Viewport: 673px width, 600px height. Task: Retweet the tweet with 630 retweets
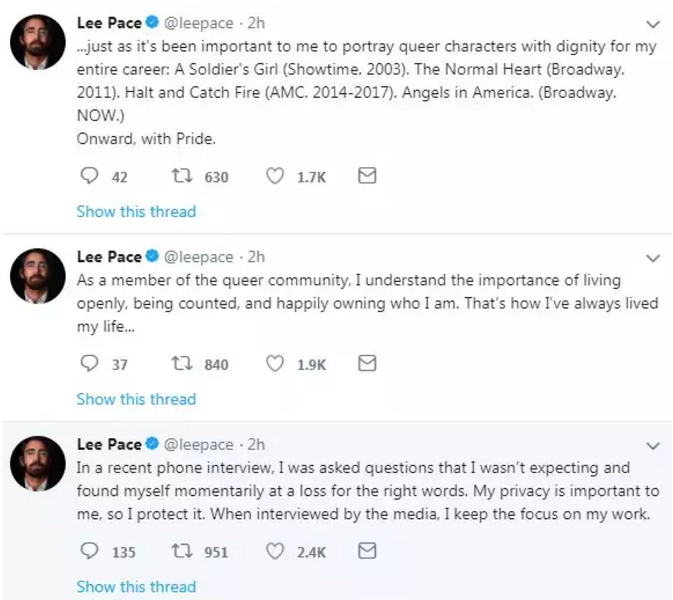181,177
